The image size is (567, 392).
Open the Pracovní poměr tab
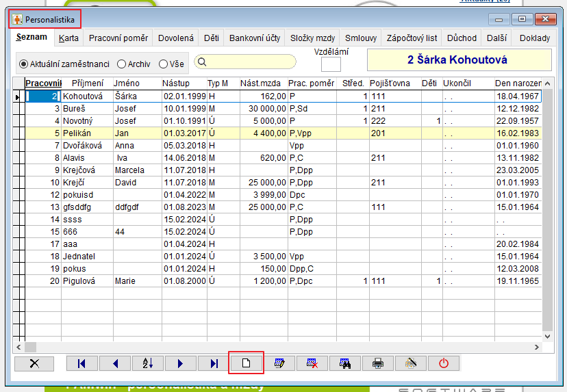[x=118, y=38]
